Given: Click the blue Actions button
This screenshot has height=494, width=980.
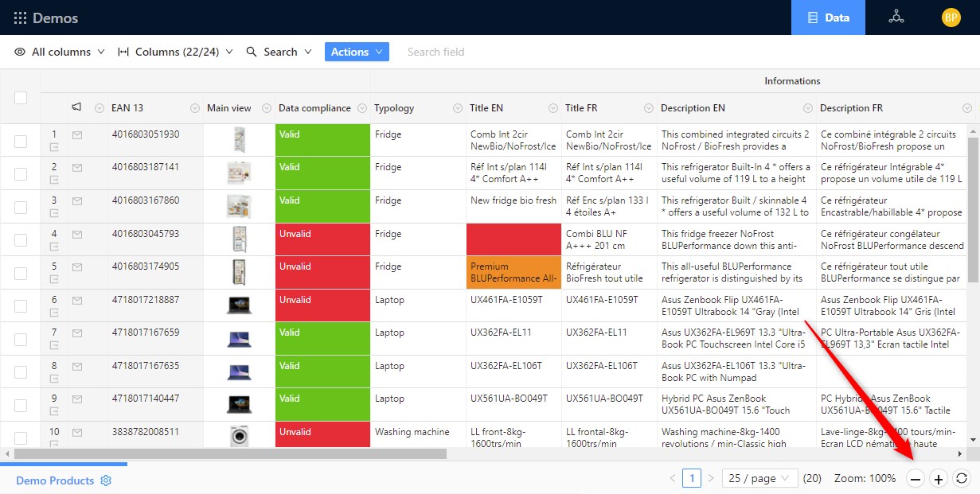Looking at the screenshot, I should pos(357,52).
